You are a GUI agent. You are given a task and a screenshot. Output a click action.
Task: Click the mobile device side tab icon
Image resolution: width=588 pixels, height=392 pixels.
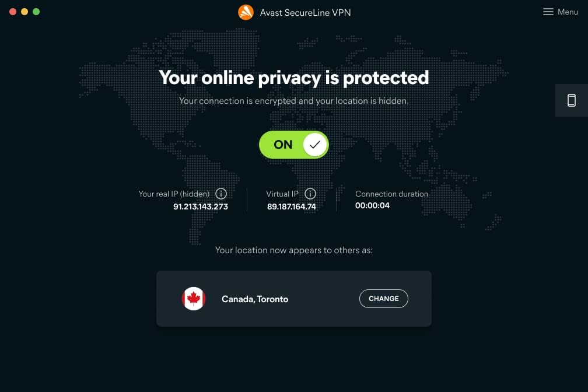(572, 100)
